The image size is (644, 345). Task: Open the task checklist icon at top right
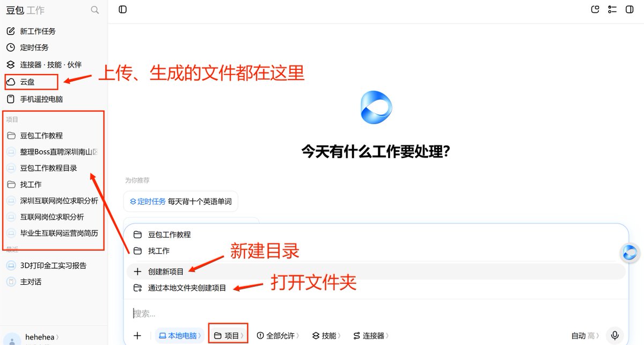tap(612, 9)
